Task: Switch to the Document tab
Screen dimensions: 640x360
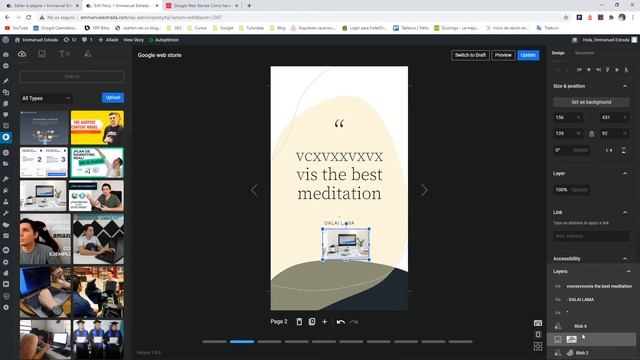Action: point(584,53)
